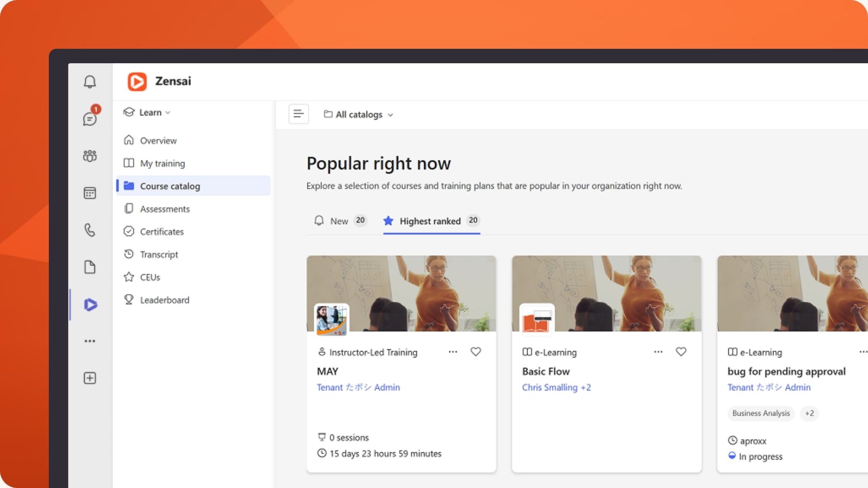868x488 pixels.
Task: Open the Basic Flow course title
Action: coord(546,371)
